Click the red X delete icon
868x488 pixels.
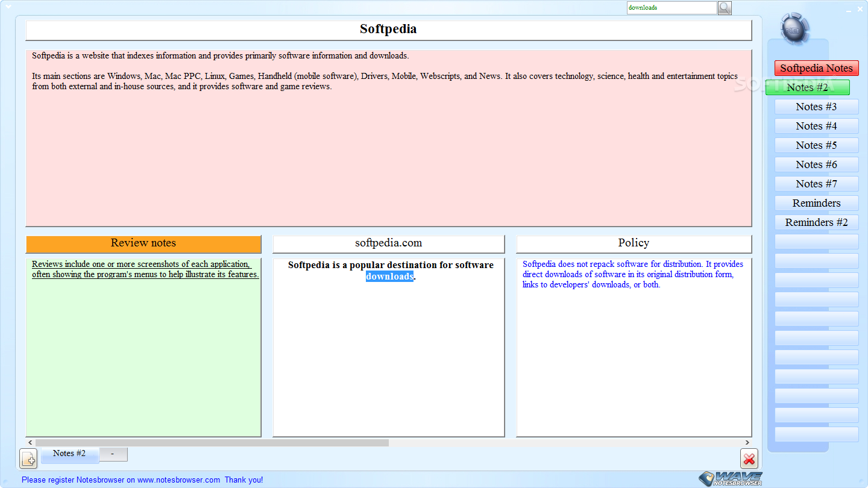[749, 459]
